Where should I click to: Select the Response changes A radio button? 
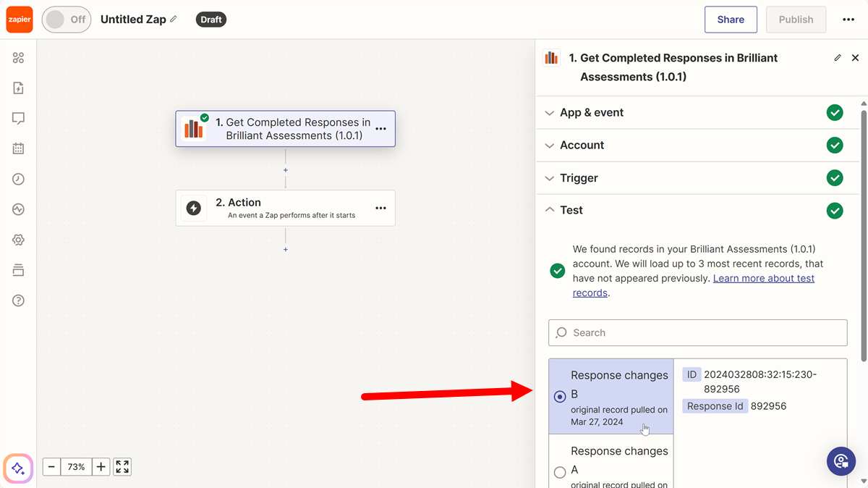(x=560, y=472)
